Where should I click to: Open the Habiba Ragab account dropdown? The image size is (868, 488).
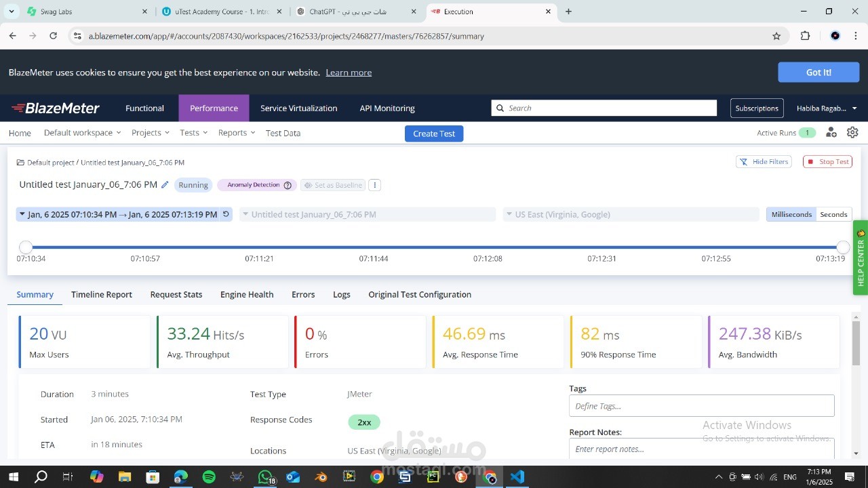pos(827,108)
